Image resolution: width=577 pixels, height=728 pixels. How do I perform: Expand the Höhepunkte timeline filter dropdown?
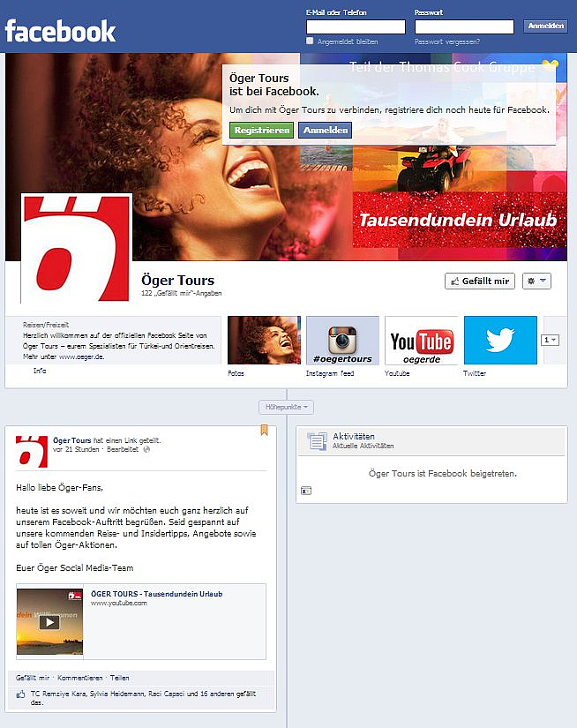287,407
